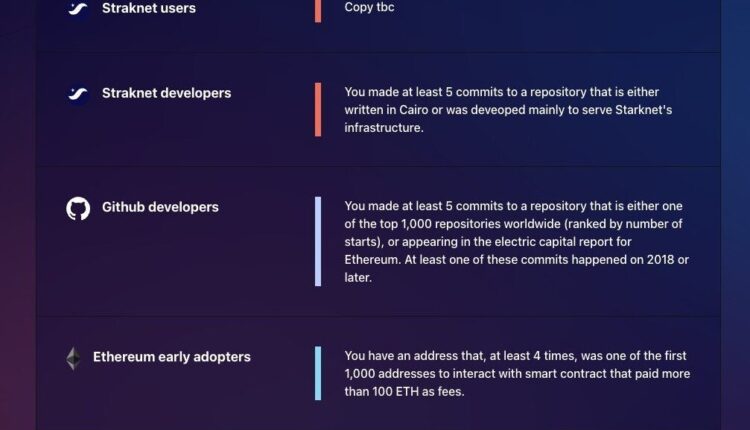Click the Ethereum diamond logo icon
The width and height of the screenshot is (750, 430).
[x=73, y=358]
